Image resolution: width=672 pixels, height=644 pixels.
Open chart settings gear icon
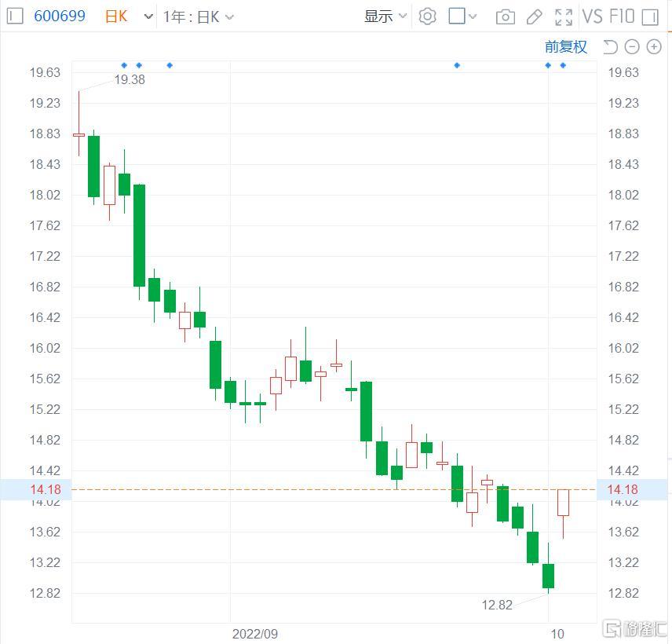[x=427, y=16]
